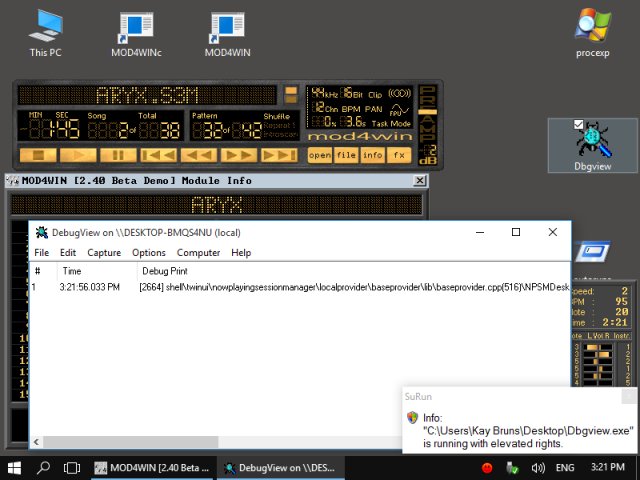Click the MIN SEC time counter in MOD4WIN
The image size is (640, 480).
pos(49,127)
